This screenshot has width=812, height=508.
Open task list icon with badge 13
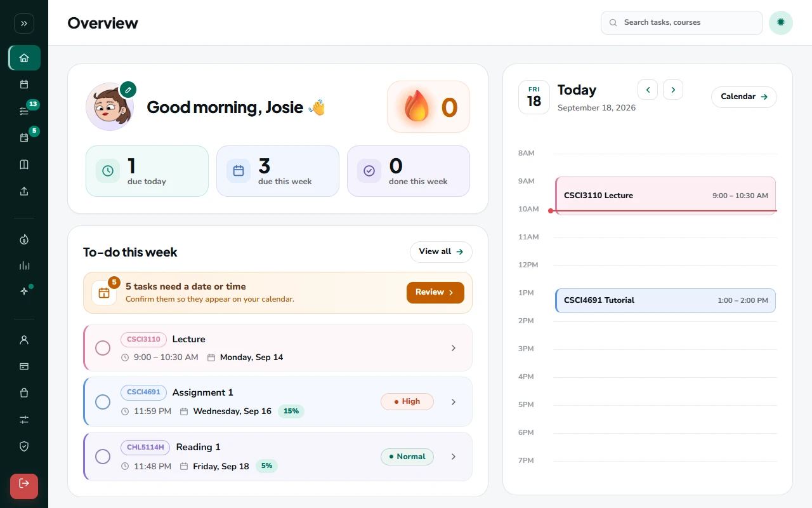click(24, 111)
